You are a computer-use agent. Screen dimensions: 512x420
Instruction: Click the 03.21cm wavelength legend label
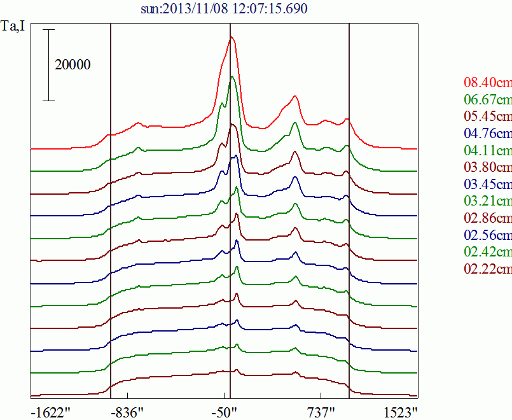tap(488, 200)
